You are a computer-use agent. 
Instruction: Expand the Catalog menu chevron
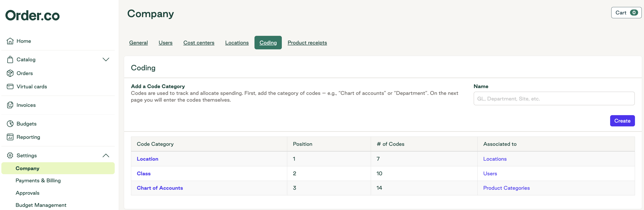click(106, 59)
